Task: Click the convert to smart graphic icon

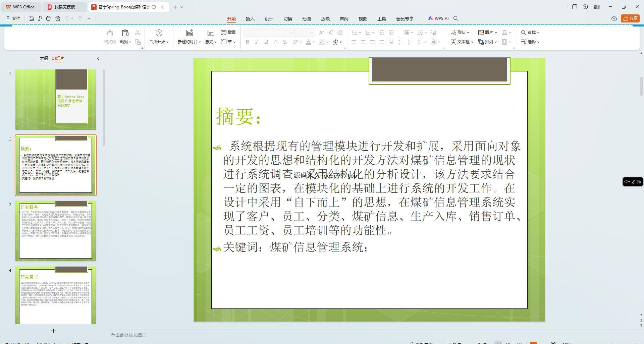Action: point(434,33)
